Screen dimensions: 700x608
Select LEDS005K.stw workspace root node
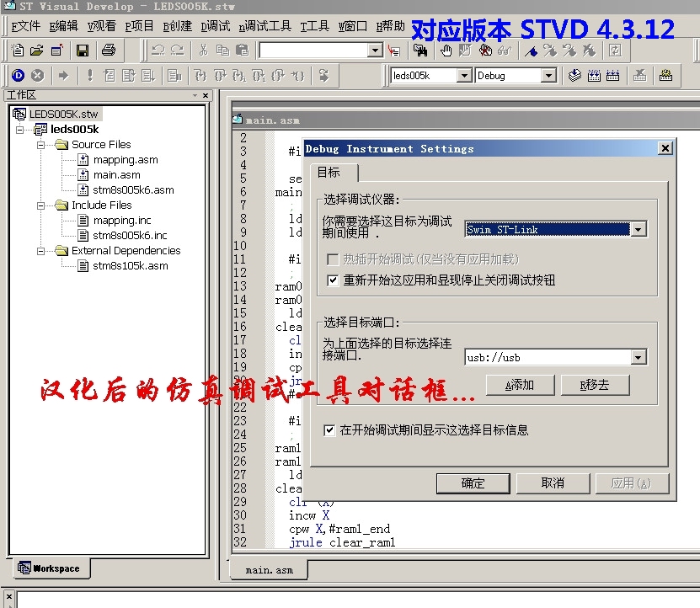coord(63,115)
